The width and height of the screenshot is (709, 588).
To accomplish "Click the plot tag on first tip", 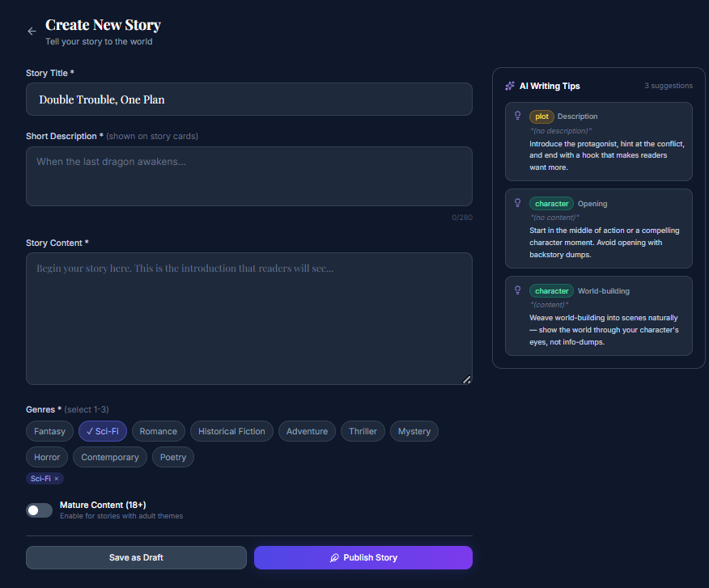I will pyautogui.click(x=541, y=116).
